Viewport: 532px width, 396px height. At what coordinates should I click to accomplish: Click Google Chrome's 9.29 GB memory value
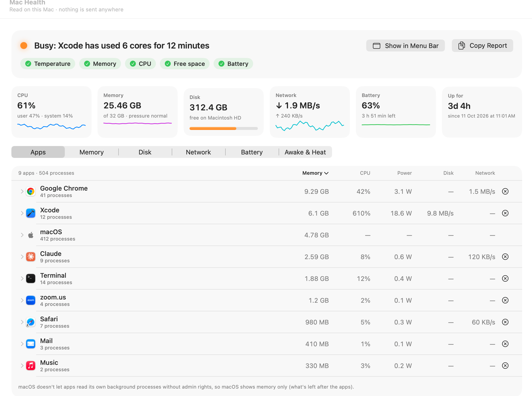pos(316,192)
